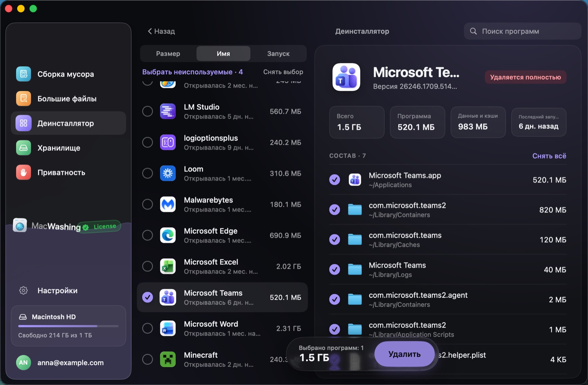Image resolution: width=588 pixels, height=385 pixels.
Task: Open the Настройки gear icon
Action: point(24,290)
